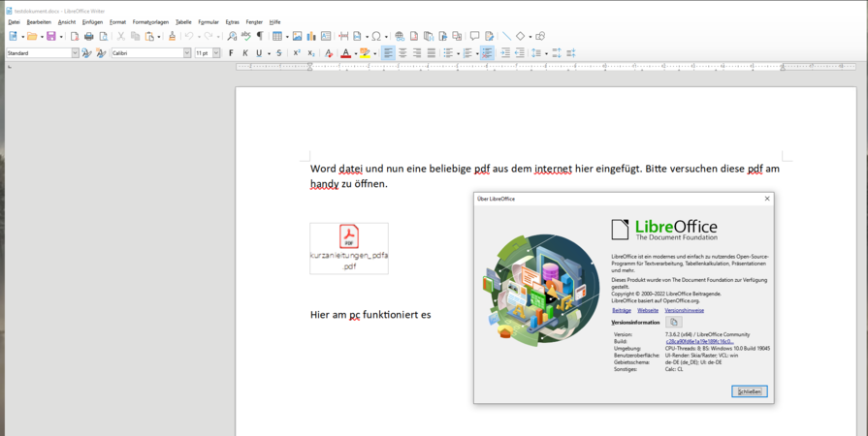This screenshot has width=868, height=436.
Task: Open the Bearbeiten menu
Action: click(39, 22)
